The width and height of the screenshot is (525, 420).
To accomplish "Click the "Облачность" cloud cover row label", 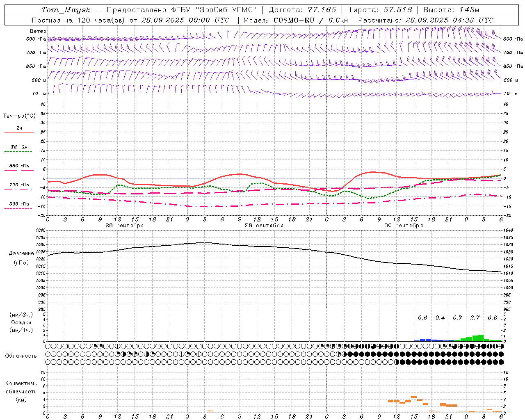I will click(21, 356).
